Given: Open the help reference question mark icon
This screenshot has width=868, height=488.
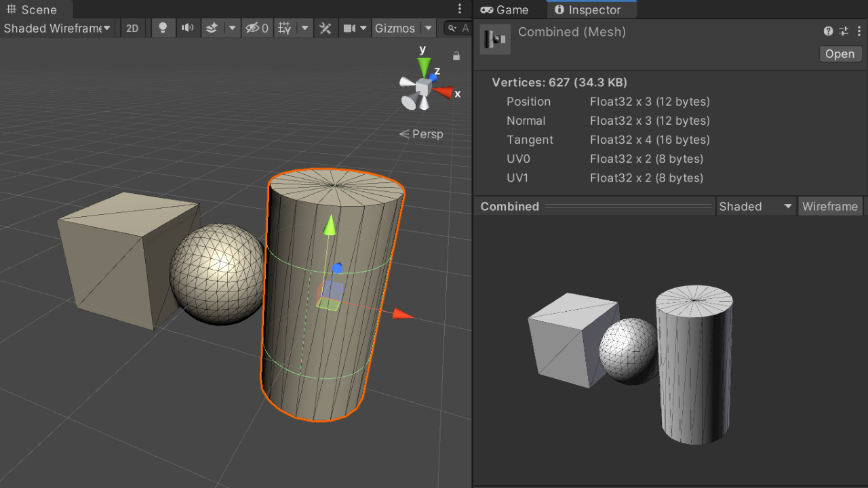Looking at the screenshot, I should pyautogui.click(x=828, y=31).
